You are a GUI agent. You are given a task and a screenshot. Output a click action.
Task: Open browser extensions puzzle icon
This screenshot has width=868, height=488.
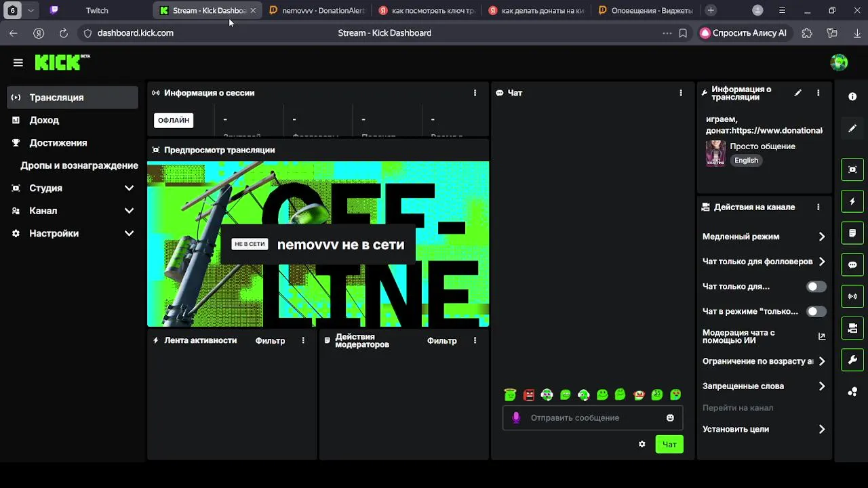(807, 33)
